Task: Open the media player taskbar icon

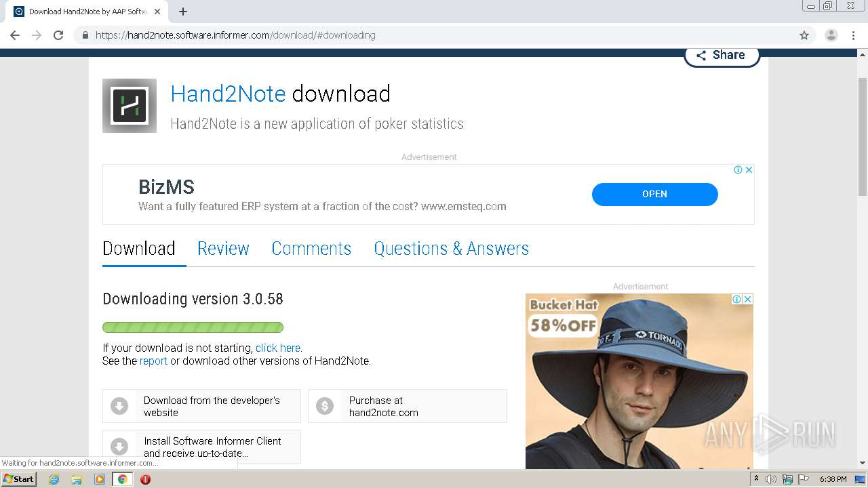Action: point(100,479)
